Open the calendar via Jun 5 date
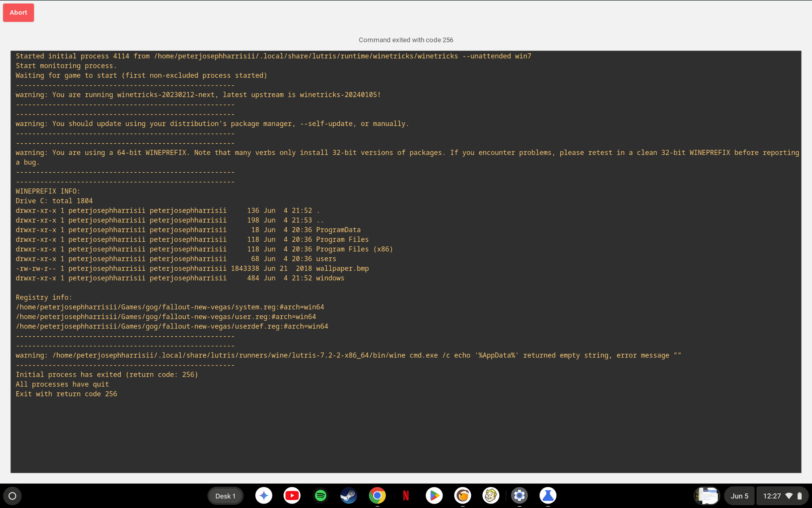This screenshot has width=812, height=508. click(x=740, y=496)
